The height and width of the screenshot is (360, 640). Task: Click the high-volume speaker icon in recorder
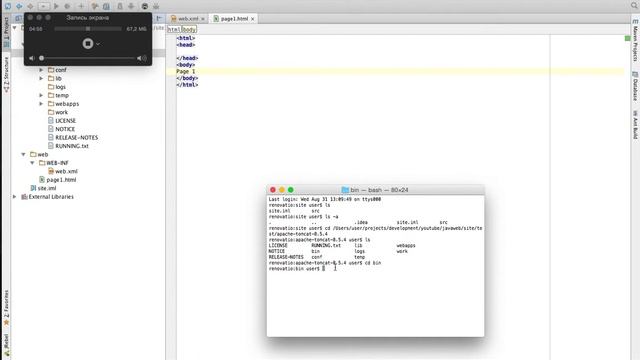pyautogui.click(x=142, y=58)
